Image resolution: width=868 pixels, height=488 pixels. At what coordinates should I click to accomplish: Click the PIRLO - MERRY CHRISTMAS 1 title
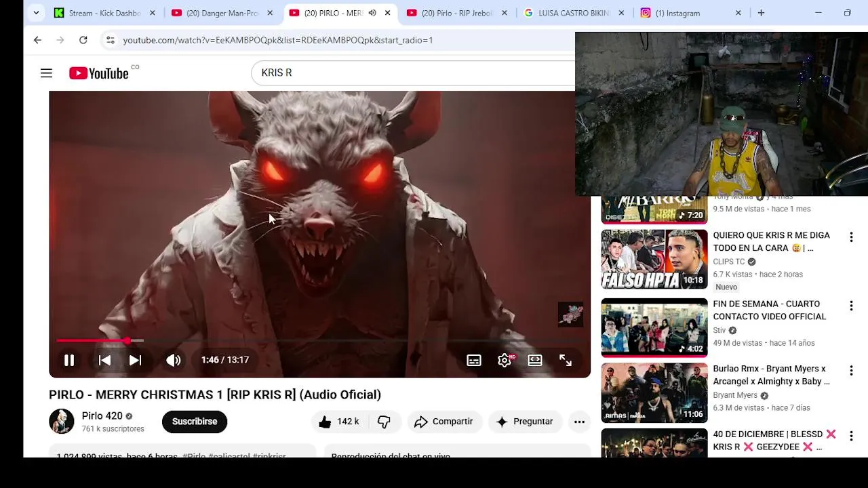pyautogui.click(x=215, y=394)
